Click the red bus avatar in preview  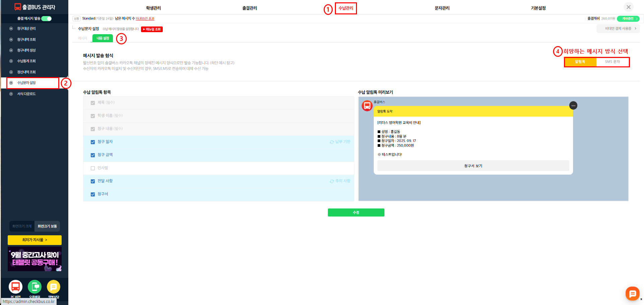[367, 106]
